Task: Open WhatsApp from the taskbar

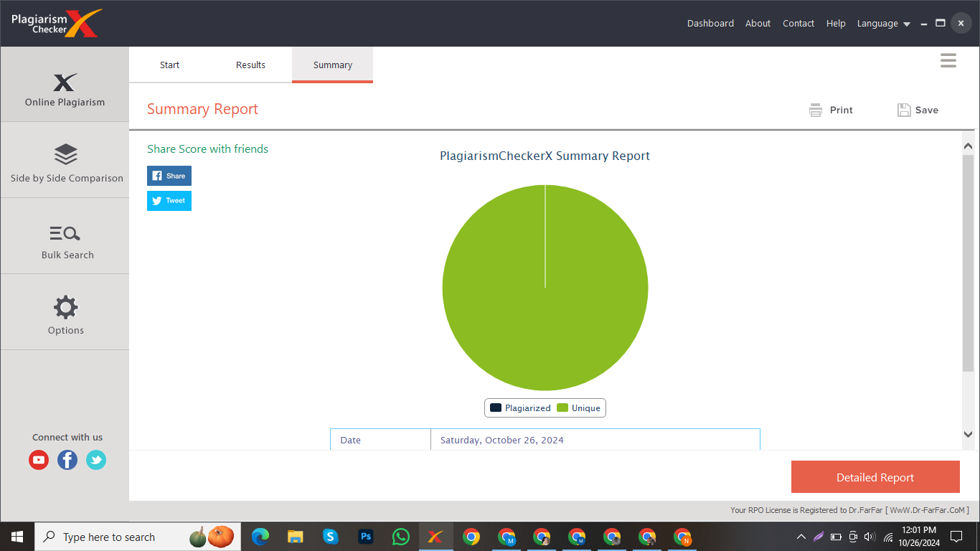Action: coord(400,537)
